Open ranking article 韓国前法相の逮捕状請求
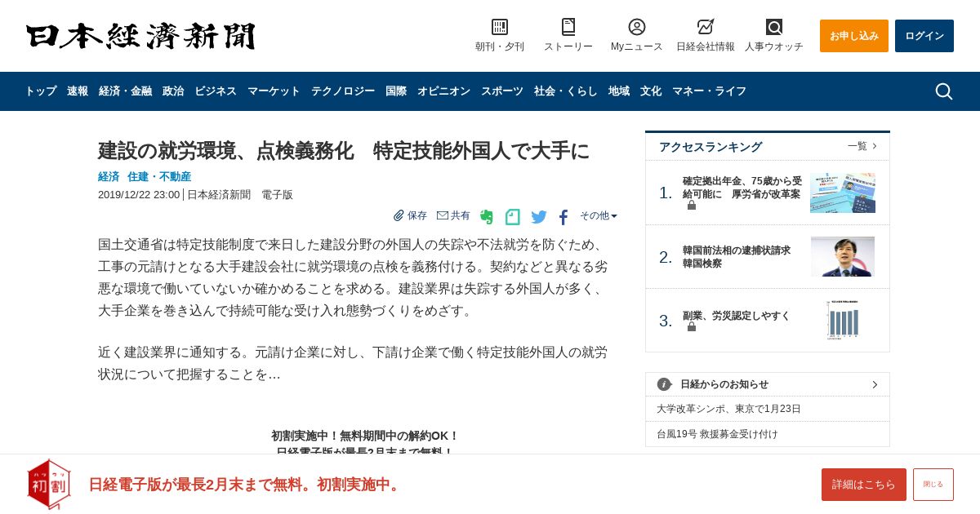Screen dimensions: 980x514 (737, 257)
